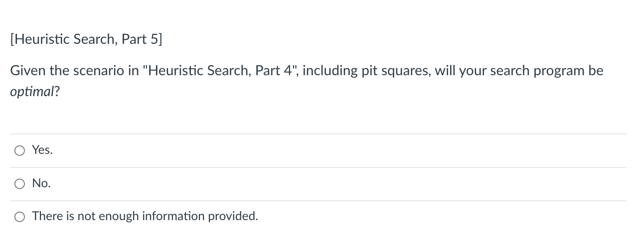Click the word "be" ending the first line
This screenshot has height=247, width=644.
click(596, 71)
